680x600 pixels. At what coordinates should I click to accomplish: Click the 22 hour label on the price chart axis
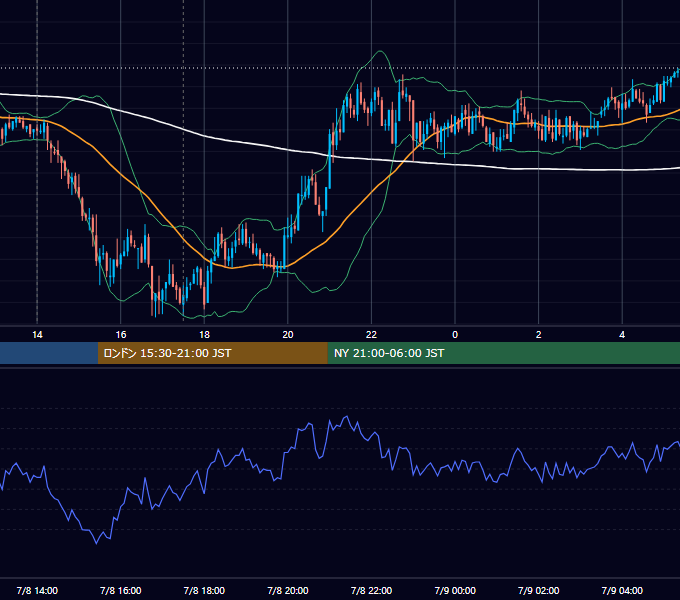371,335
